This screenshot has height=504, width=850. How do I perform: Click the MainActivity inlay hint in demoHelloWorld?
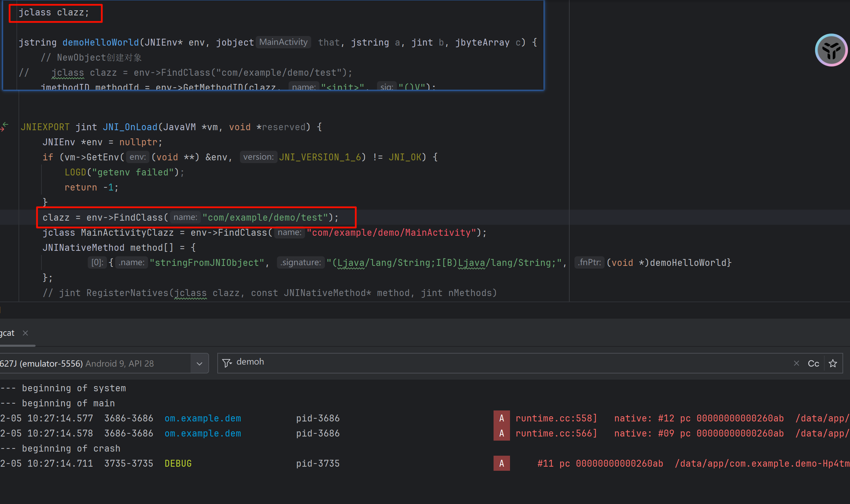(x=283, y=42)
